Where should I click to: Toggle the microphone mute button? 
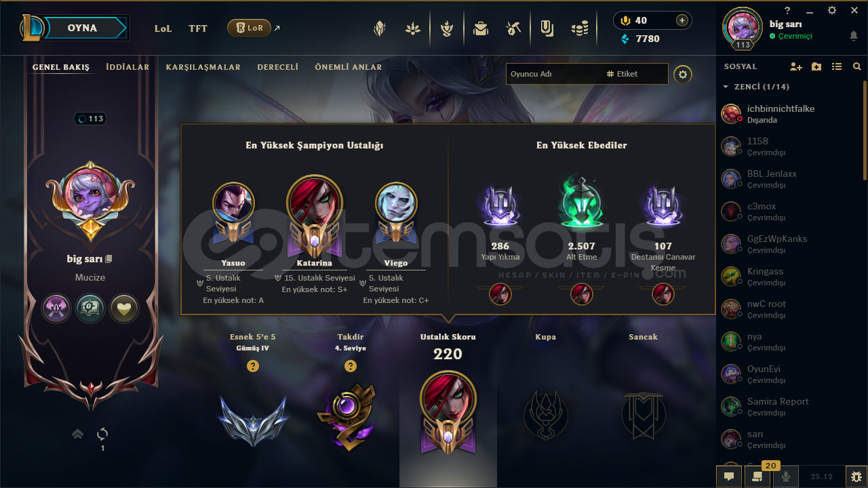(786, 476)
